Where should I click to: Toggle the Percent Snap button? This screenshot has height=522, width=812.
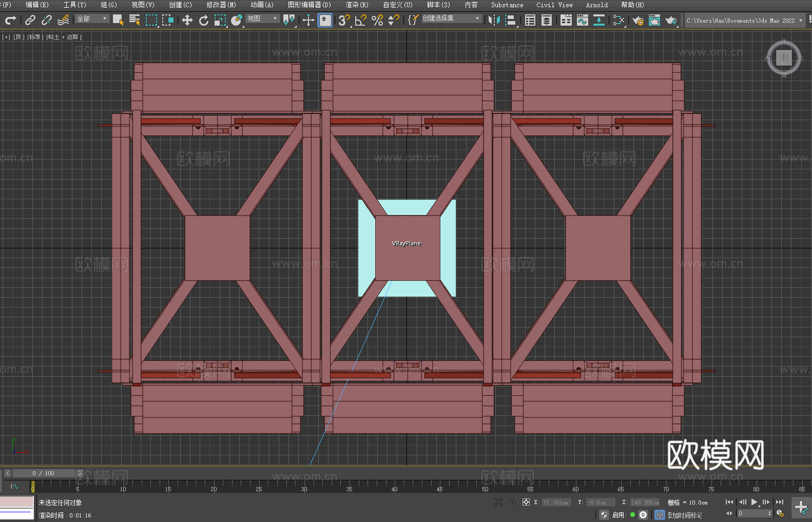coord(377,20)
